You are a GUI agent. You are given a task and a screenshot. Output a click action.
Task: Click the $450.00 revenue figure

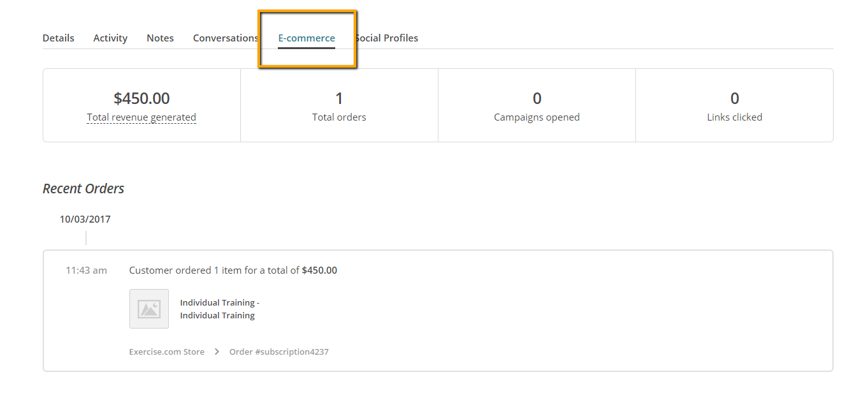pos(141,98)
